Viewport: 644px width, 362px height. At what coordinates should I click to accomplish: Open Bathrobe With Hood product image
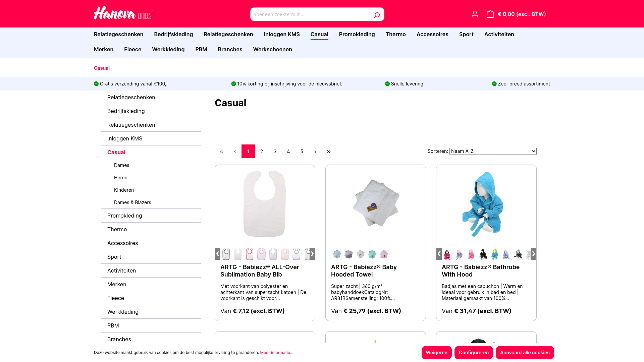(x=483, y=204)
